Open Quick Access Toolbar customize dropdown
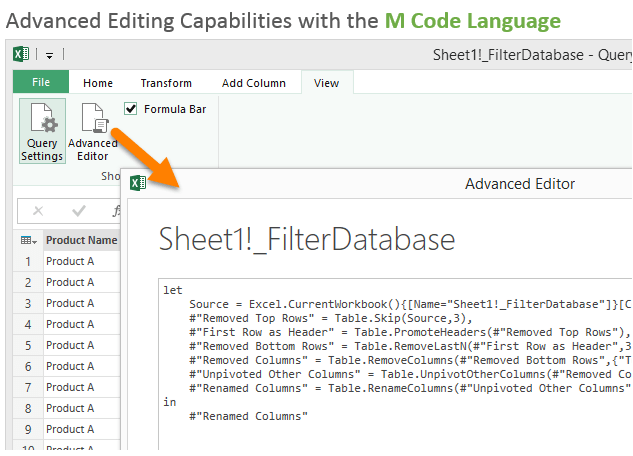Image resolution: width=633 pixels, height=456 pixels. pos(48,56)
